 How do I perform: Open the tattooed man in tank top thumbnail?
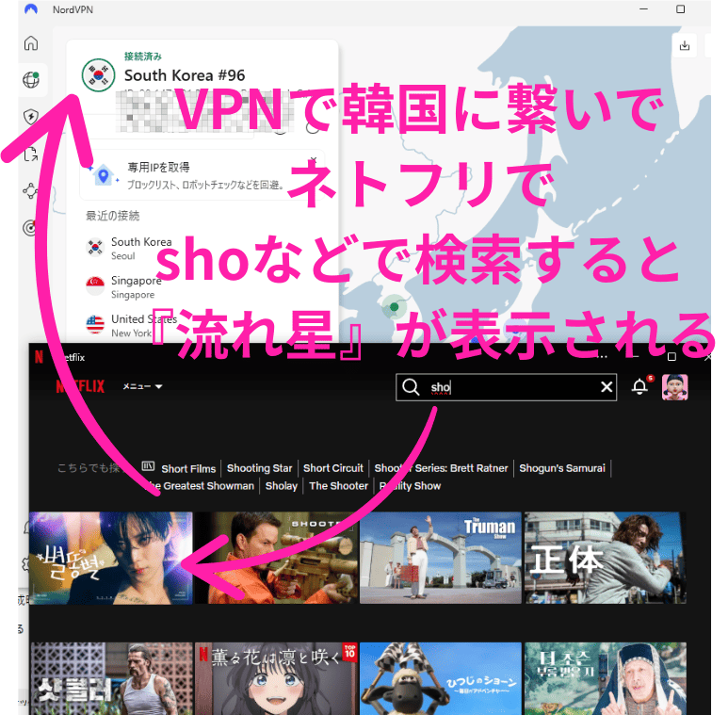pyautogui.click(x=111, y=678)
